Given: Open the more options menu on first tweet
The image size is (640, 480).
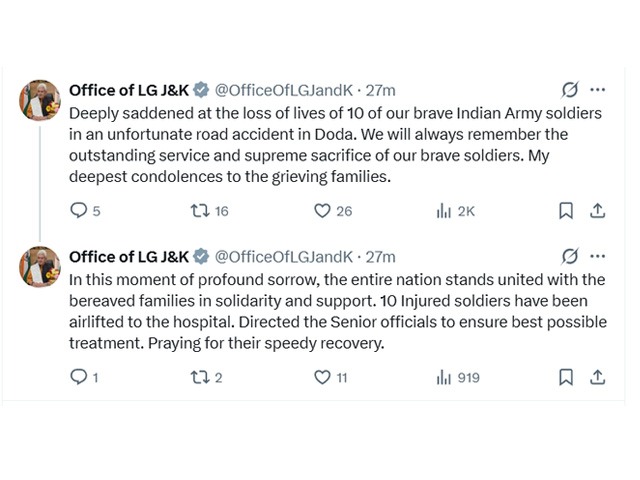Looking at the screenshot, I should [598, 89].
